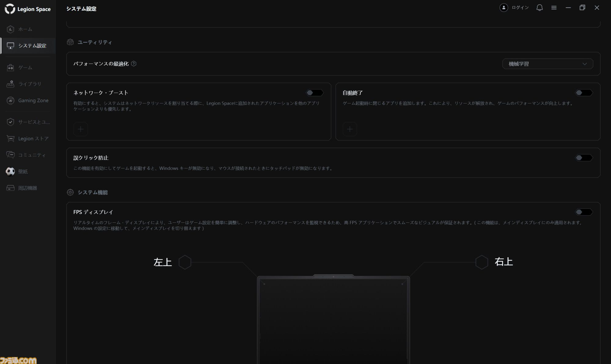Open the ホーム sidebar icon
Image resolution: width=611 pixels, height=364 pixels.
10,29
